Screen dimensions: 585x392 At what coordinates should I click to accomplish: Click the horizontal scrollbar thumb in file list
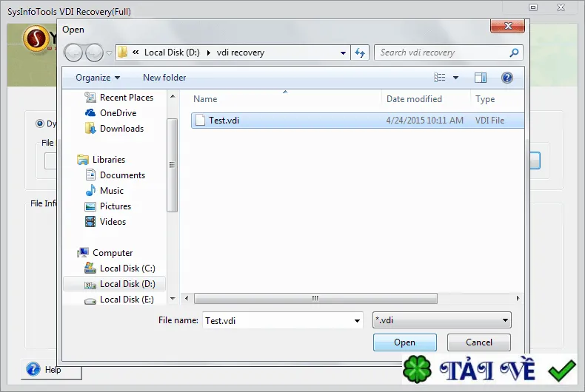pyautogui.click(x=315, y=298)
